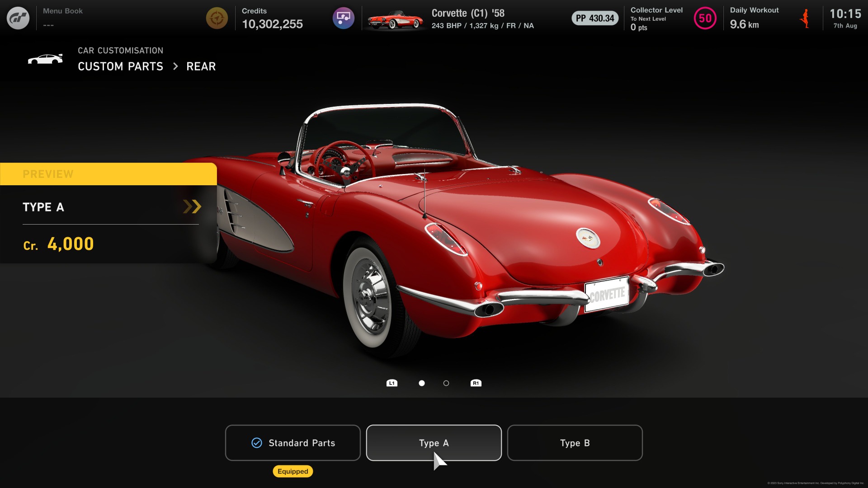The width and height of the screenshot is (868, 488).
Task: Click the To Next Level points
Action: click(x=639, y=27)
